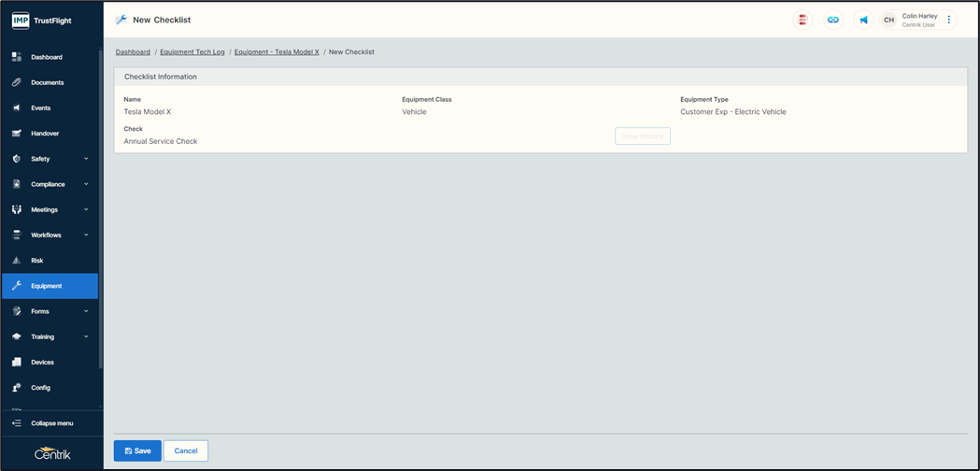980x471 pixels.
Task: Click the Forms icon in sidebar
Action: click(17, 311)
